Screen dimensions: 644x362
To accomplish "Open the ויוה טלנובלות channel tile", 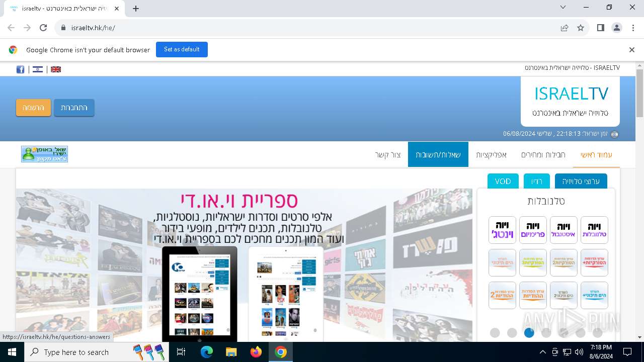I will pyautogui.click(x=594, y=230).
